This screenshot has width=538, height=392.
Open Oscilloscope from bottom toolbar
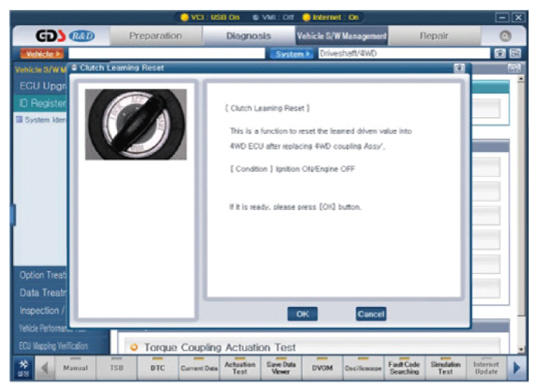[x=363, y=368]
